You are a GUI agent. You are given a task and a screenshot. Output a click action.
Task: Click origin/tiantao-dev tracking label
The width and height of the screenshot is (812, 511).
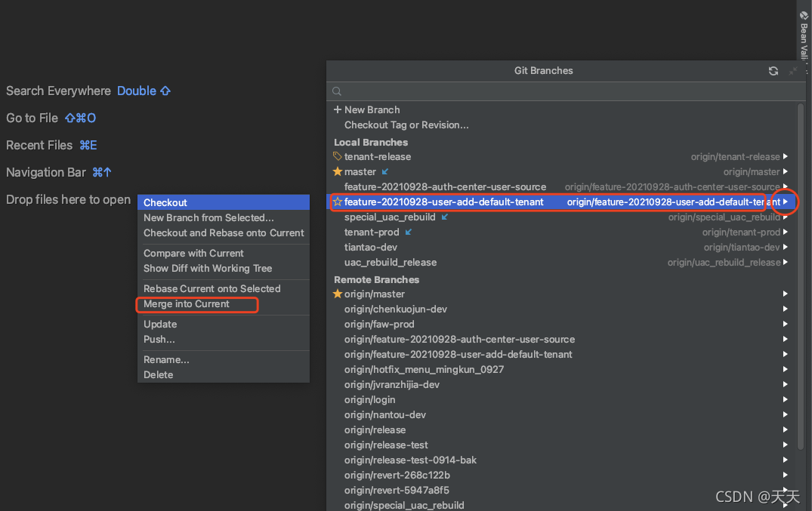(742, 248)
